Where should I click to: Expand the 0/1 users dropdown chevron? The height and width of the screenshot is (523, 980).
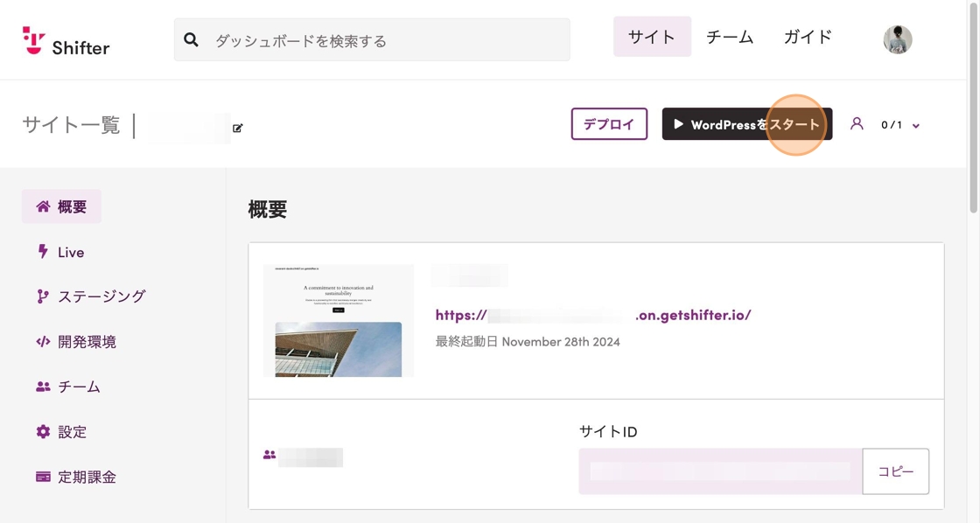[915, 126]
